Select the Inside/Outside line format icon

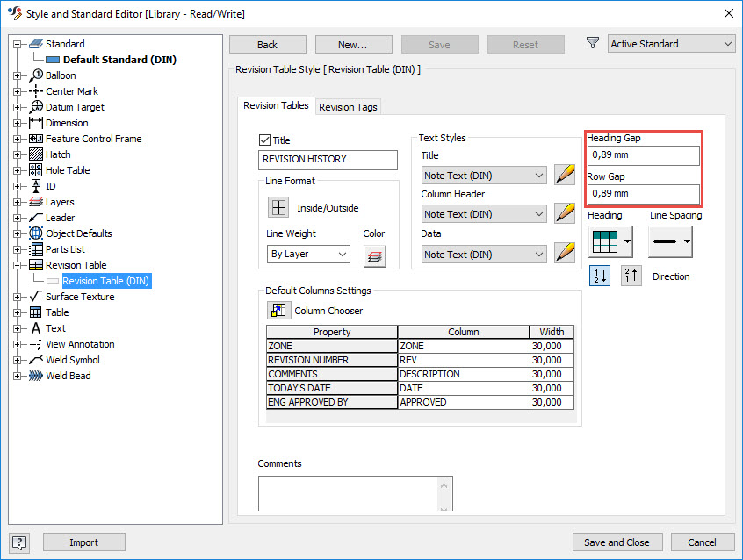[x=278, y=206]
